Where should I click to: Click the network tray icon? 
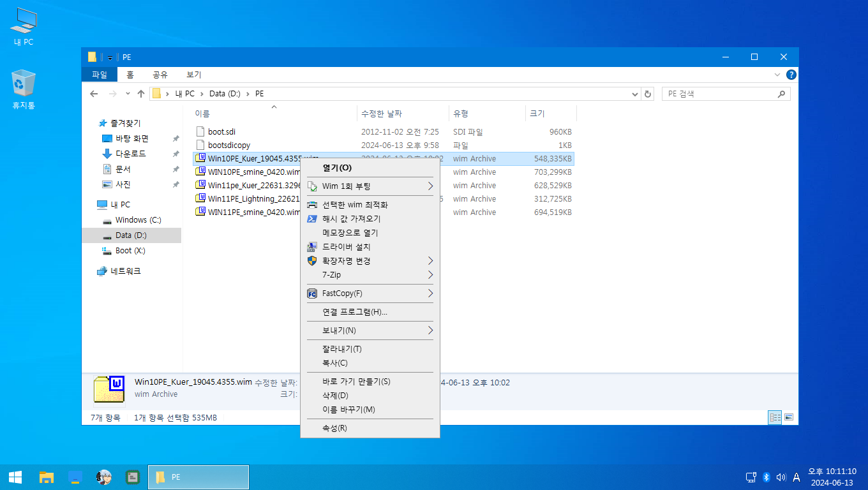(x=751, y=477)
